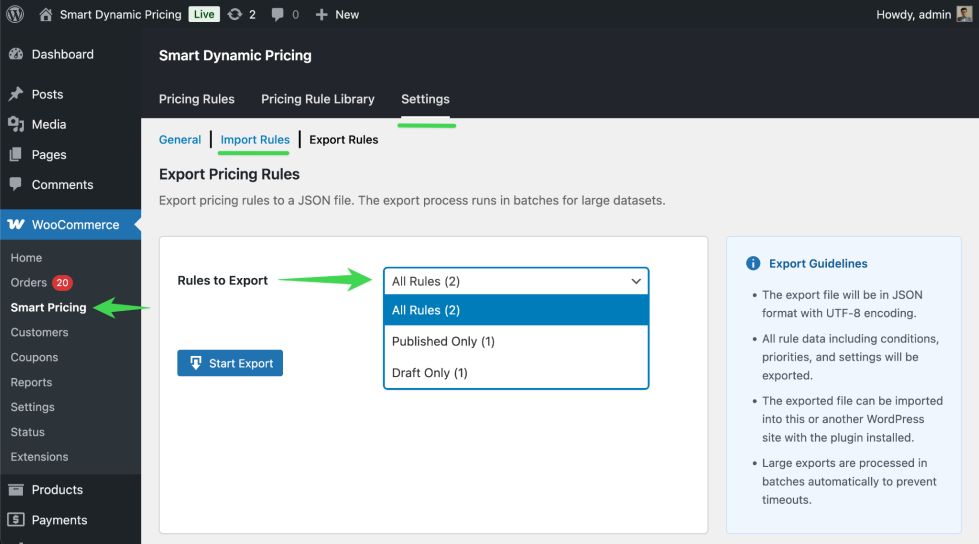Select the WooCommerce sidebar menu

(x=75, y=224)
